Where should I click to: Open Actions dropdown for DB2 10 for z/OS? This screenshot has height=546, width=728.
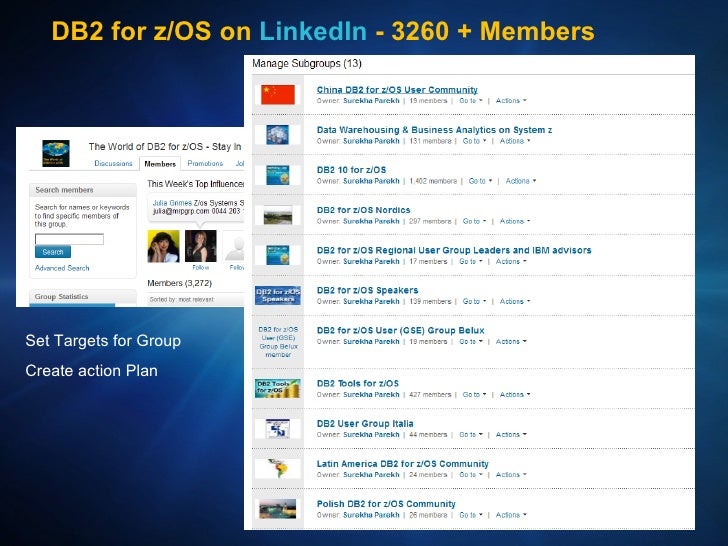point(520,181)
